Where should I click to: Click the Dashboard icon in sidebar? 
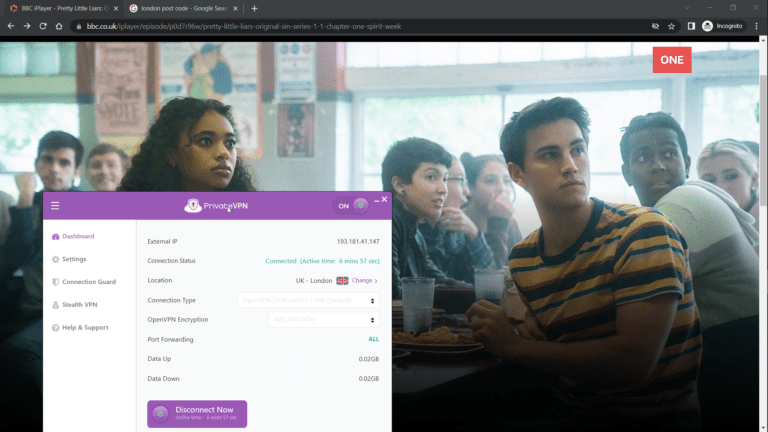click(x=55, y=237)
